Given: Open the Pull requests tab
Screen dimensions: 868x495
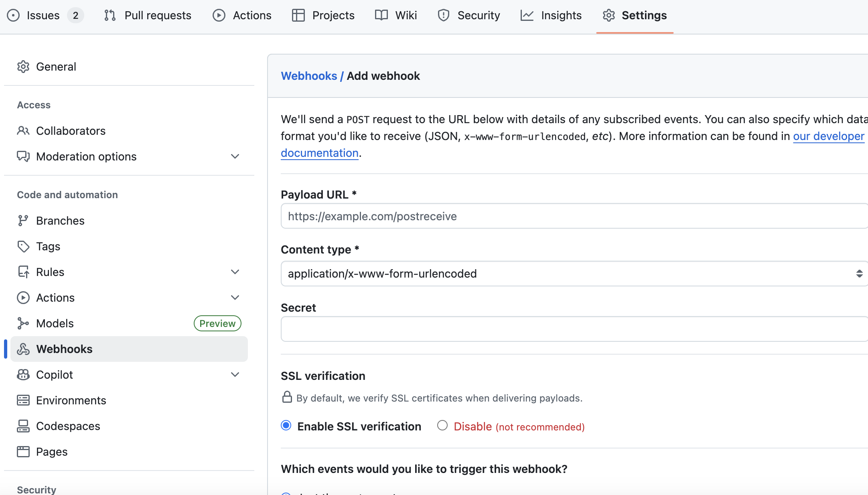Looking at the screenshot, I should (x=148, y=15).
